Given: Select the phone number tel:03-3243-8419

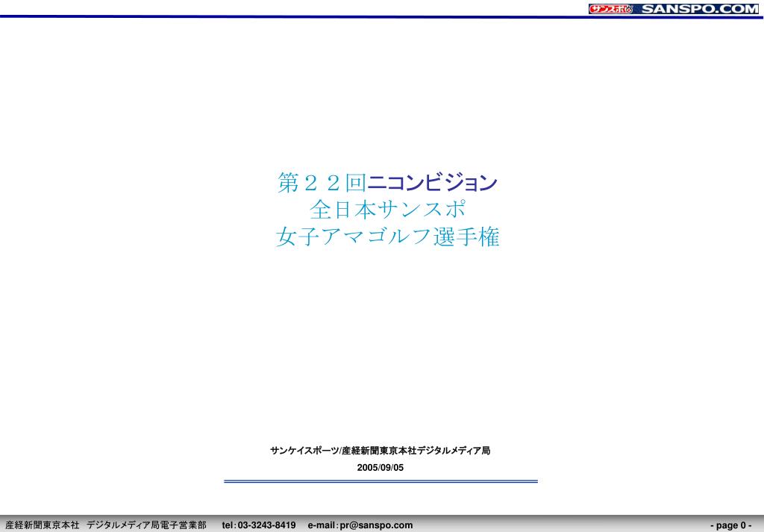Looking at the screenshot, I should tap(259, 525).
